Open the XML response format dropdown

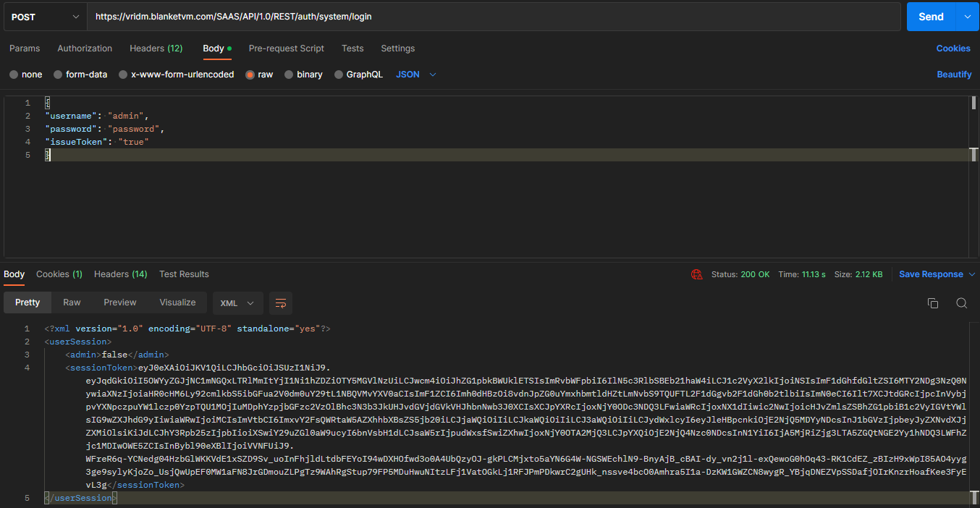(x=237, y=303)
